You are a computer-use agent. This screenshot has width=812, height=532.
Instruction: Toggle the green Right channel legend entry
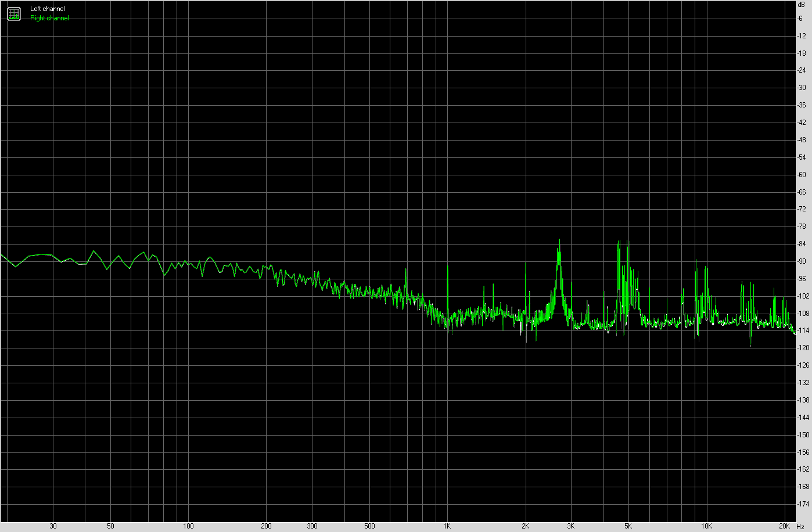coord(49,18)
